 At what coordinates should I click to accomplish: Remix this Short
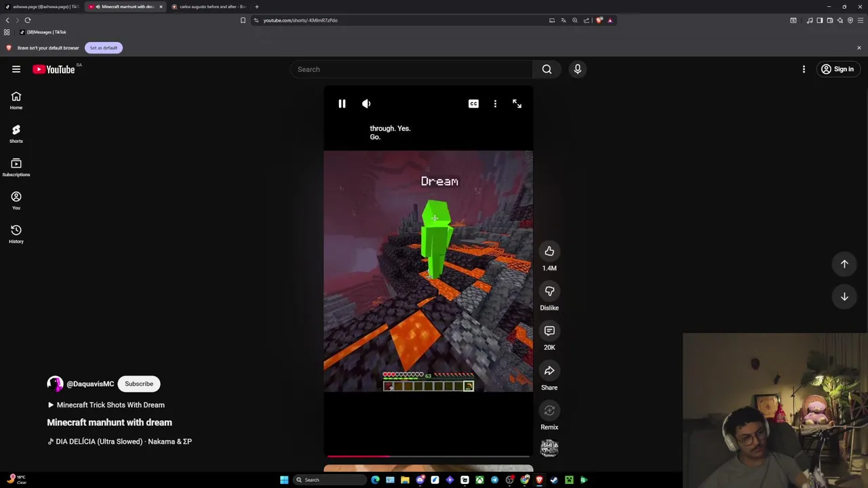[549, 411]
